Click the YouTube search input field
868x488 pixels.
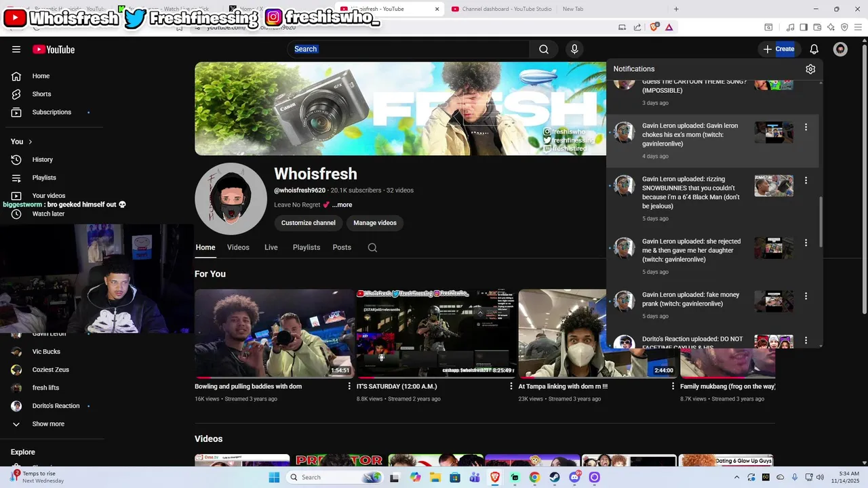408,49
